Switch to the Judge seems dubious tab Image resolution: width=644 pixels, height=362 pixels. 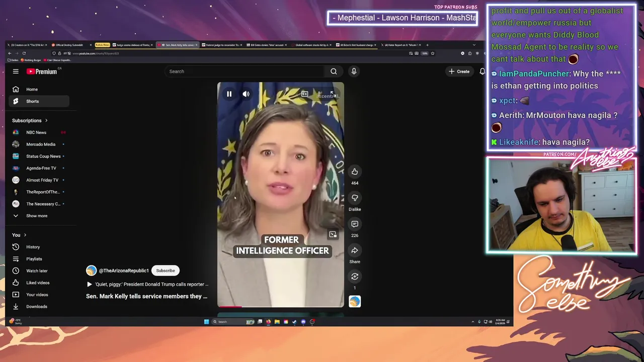(133, 45)
